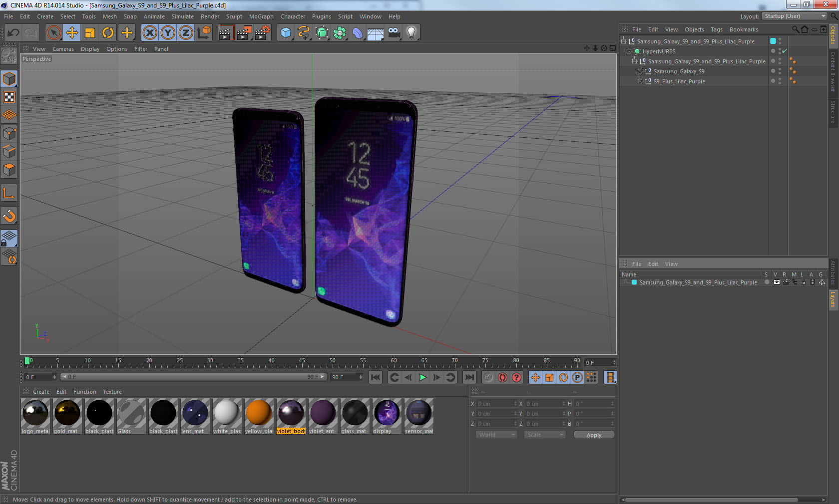Click Make Editable icon
Image resolution: width=839 pixels, height=504 pixels.
pos(9,56)
